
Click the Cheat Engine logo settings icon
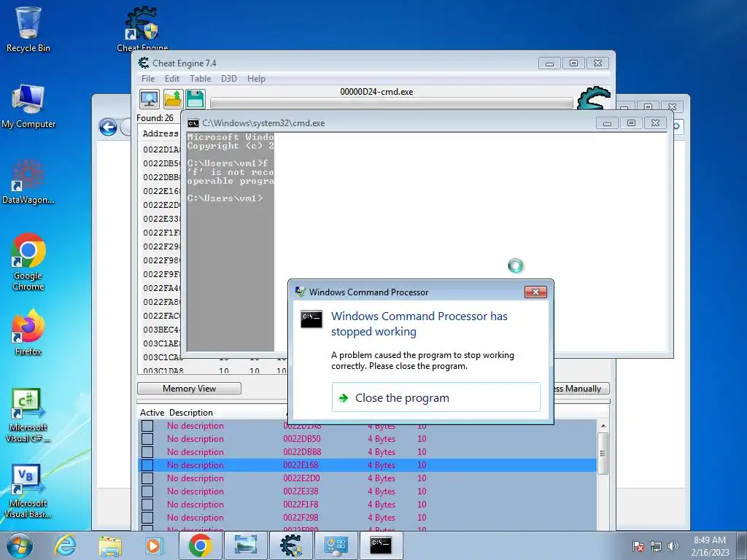(594, 98)
